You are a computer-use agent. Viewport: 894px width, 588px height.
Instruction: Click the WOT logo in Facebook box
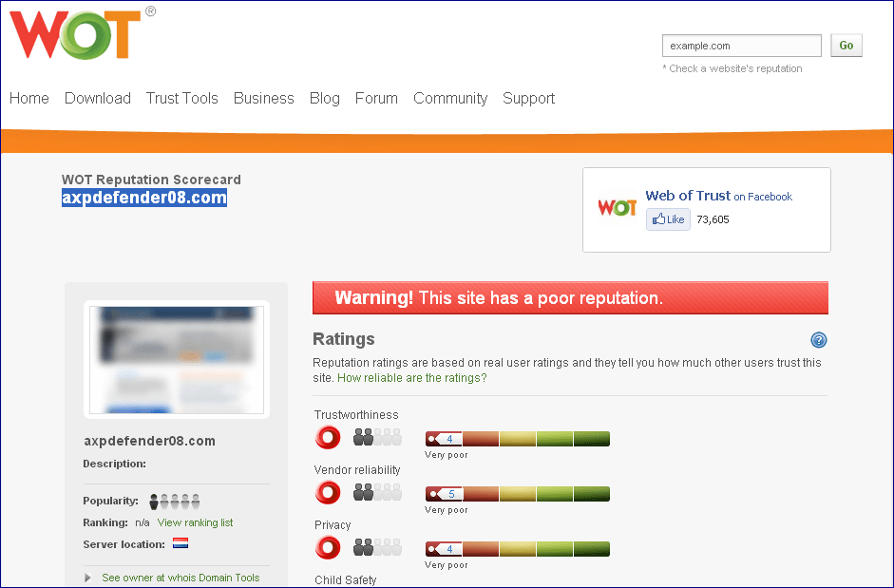pyautogui.click(x=617, y=208)
